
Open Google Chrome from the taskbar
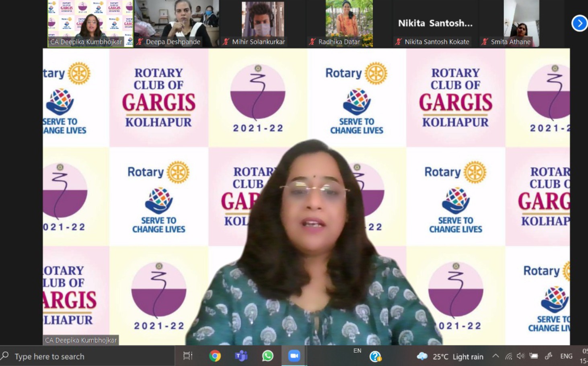[x=215, y=356]
